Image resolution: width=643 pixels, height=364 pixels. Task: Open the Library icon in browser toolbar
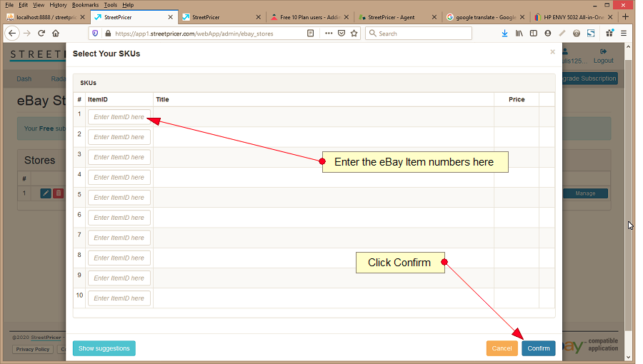tap(519, 33)
